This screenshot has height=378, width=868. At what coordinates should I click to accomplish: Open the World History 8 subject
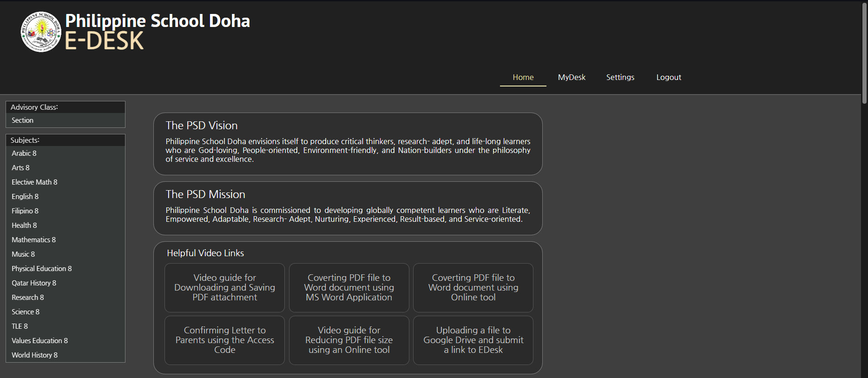tap(66, 355)
